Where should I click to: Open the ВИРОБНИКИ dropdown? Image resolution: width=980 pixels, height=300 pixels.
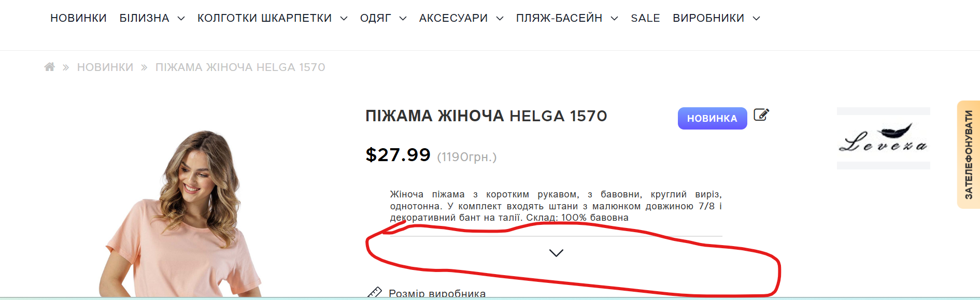coord(716,18)
